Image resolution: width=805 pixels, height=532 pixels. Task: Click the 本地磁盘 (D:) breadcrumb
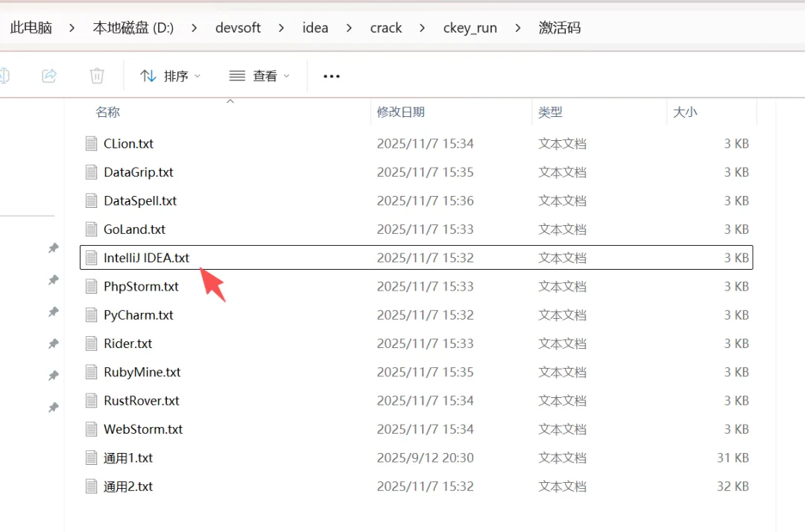tap(133, 28)
